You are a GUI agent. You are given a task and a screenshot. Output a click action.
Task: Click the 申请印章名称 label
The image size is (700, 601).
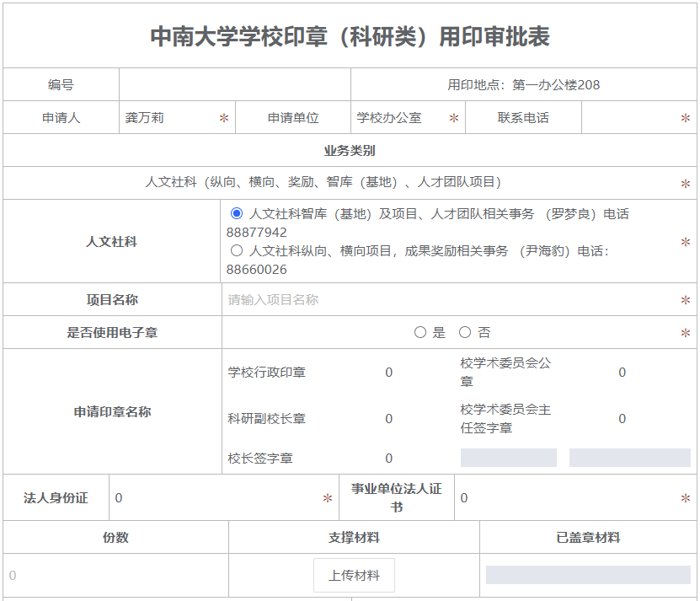coord(112,411)
